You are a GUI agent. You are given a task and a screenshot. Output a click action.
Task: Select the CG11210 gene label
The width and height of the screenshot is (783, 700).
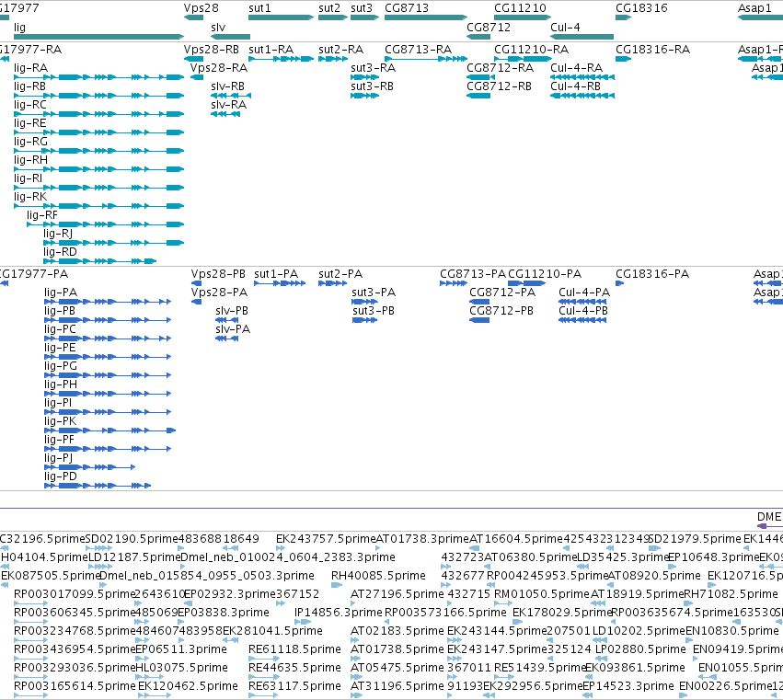[x=520, y=8]
